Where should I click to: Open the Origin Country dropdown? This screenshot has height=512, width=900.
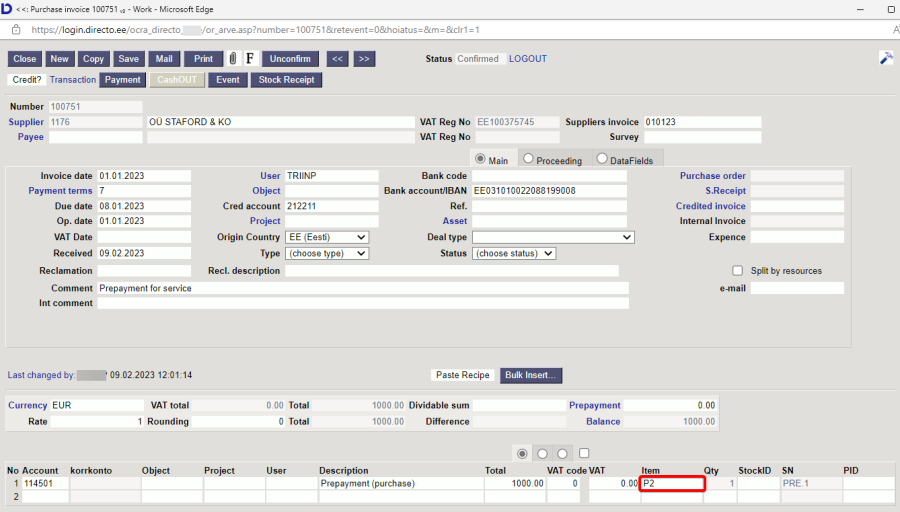tap(327, 237)
